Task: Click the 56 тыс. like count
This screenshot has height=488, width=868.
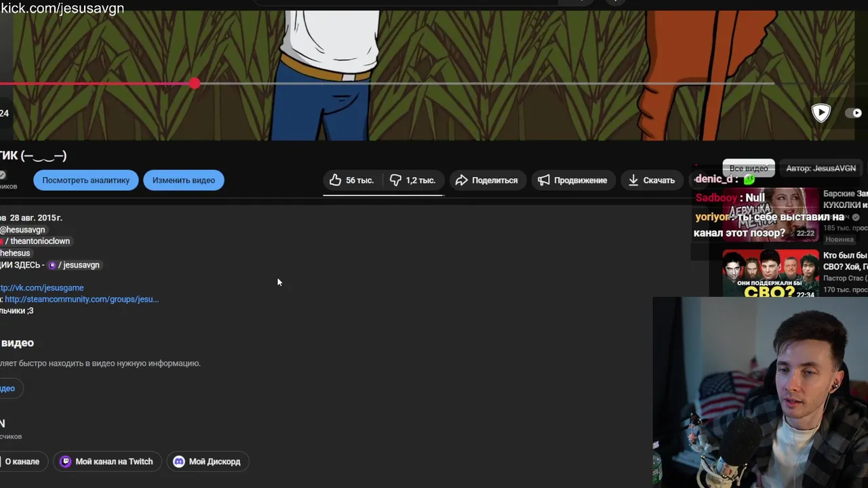Action: 359,180
